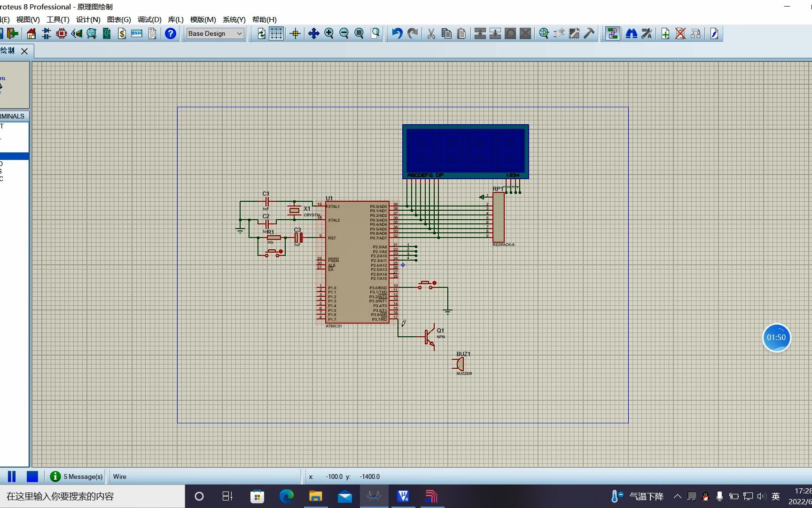Click the Zoom to fit sheet icon
This screenshot has height=508, width=812.
pyautogui.click(x=359, y=33)
